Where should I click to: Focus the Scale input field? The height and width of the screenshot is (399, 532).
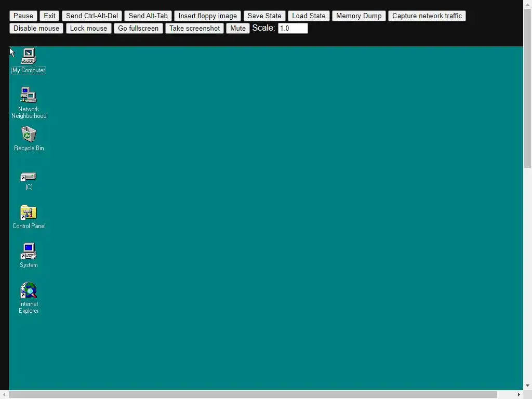click(293, 29)
